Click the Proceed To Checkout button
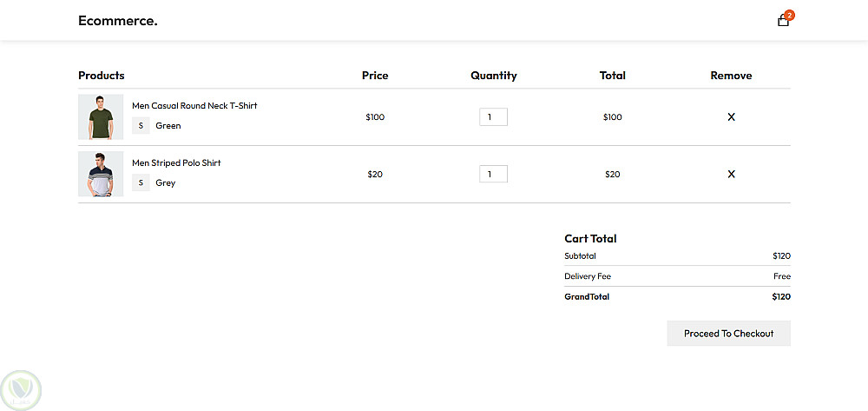868x411 pixels. pyautogui.click(x=728, y=334)
